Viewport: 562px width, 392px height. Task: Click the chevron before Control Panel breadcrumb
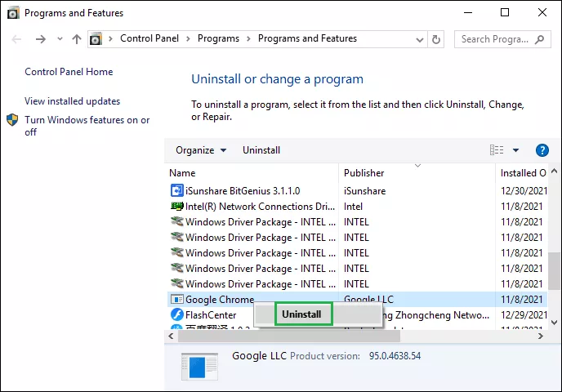(x=111, y=38)
